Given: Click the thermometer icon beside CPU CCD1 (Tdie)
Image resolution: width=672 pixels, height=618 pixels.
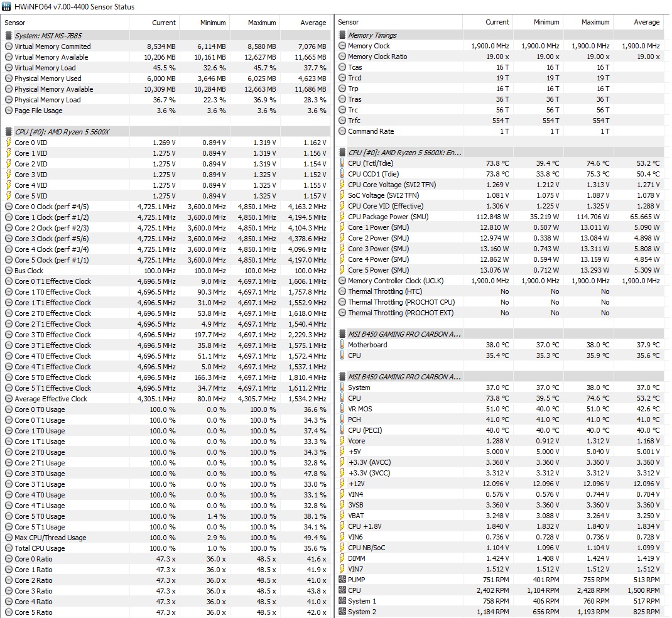Looking at the screenshot, I should 342,173.
